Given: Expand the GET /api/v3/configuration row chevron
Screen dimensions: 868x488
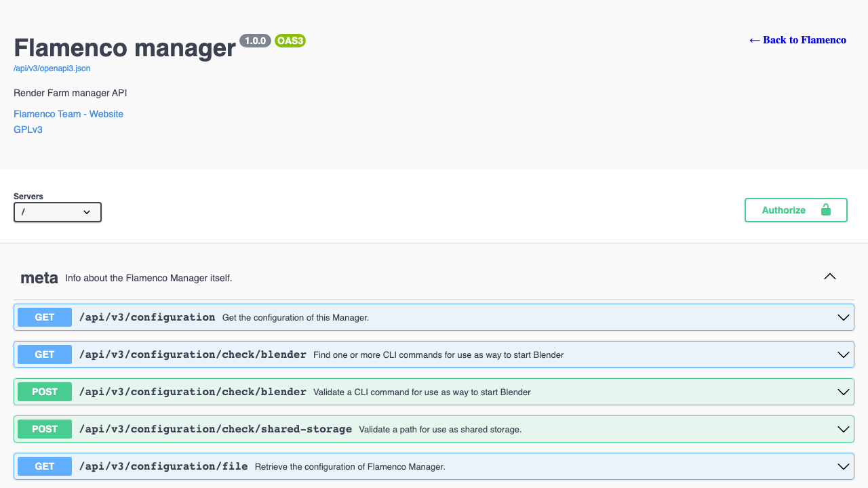Looking at the screenshot, I should click(844, 317).
